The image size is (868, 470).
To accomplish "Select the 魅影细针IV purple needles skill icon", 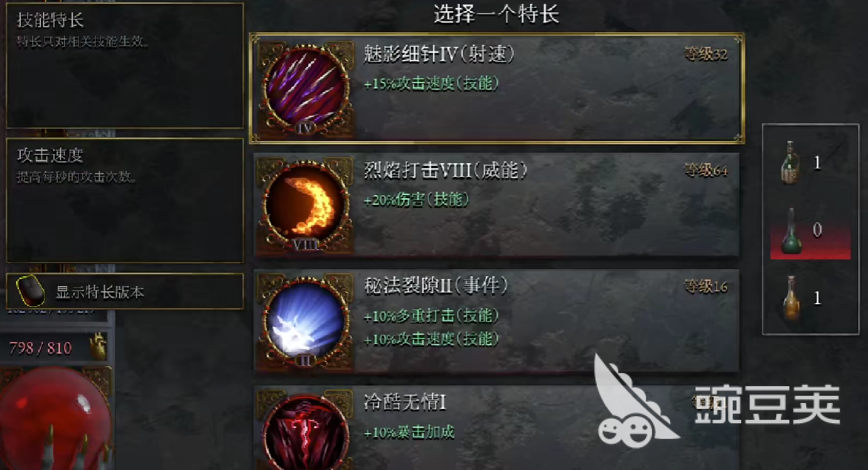I will [305, 89].
